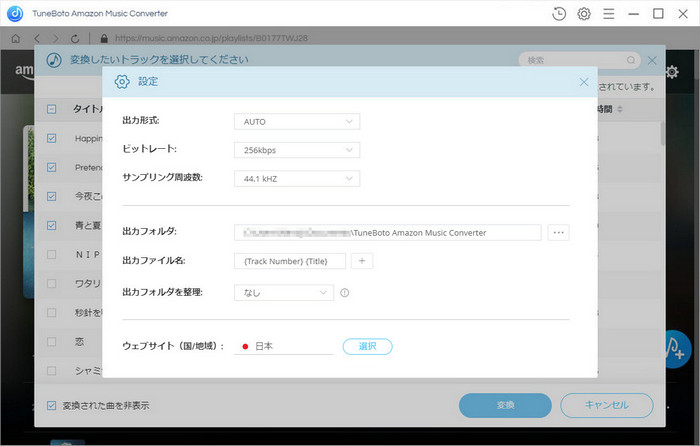The image size is (700, 446).
Task: Click Amazon Music gear icon behind dialog
Action: click(x=672, y=72)
